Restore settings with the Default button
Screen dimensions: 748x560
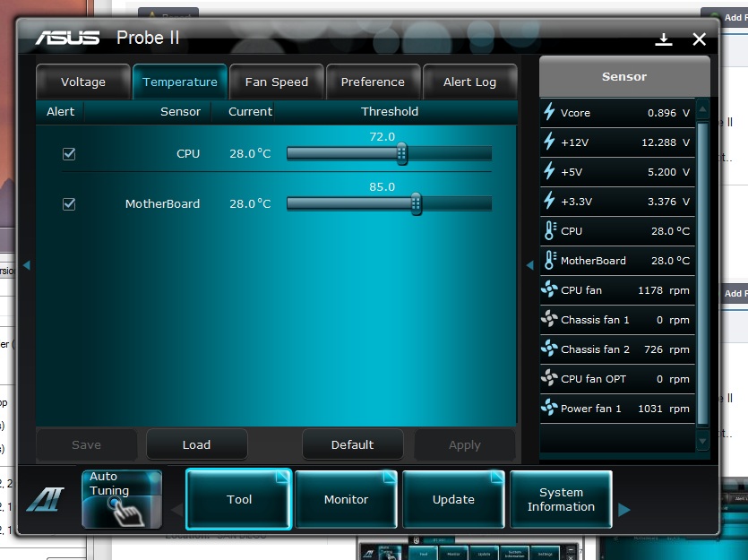353,444
